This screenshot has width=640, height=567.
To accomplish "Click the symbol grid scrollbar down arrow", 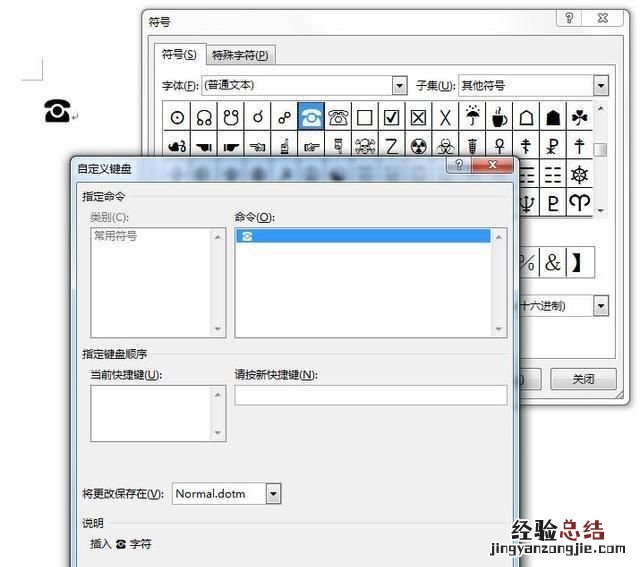I will tap(600, 210).
